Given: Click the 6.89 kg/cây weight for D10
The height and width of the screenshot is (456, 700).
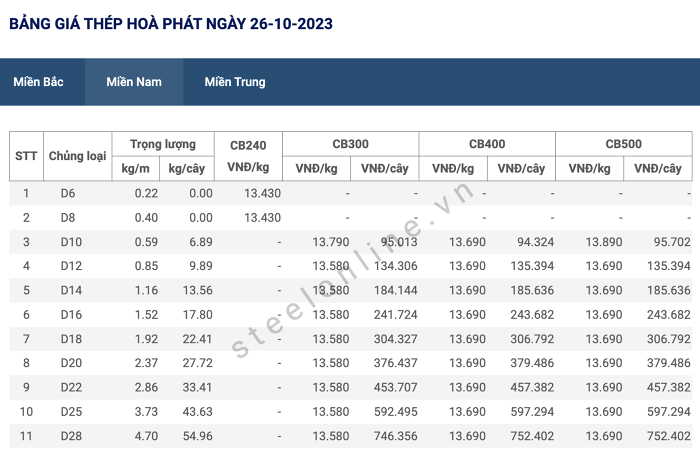Looking at the screenshot, I should click(201, 242).
